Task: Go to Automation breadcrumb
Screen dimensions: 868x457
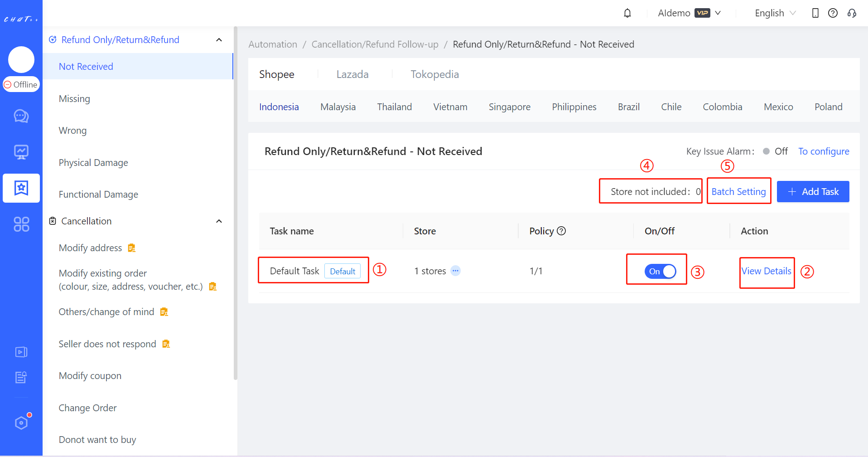Action: pos(273,44)
